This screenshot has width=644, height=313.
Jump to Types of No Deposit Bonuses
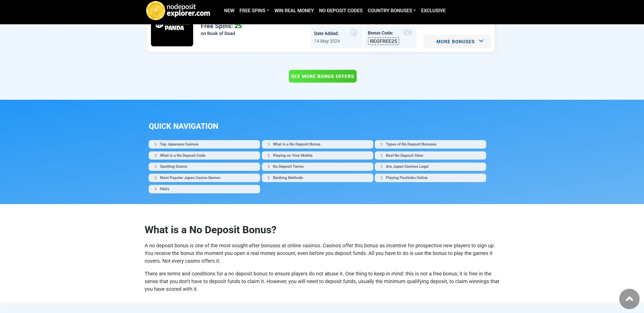point(430,144)
